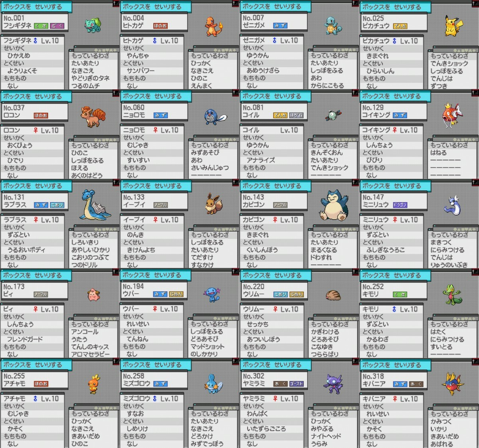Click the フシギダネ sprite
The width and height of the screenshot is (479, 448).
(x=93, y=25)
